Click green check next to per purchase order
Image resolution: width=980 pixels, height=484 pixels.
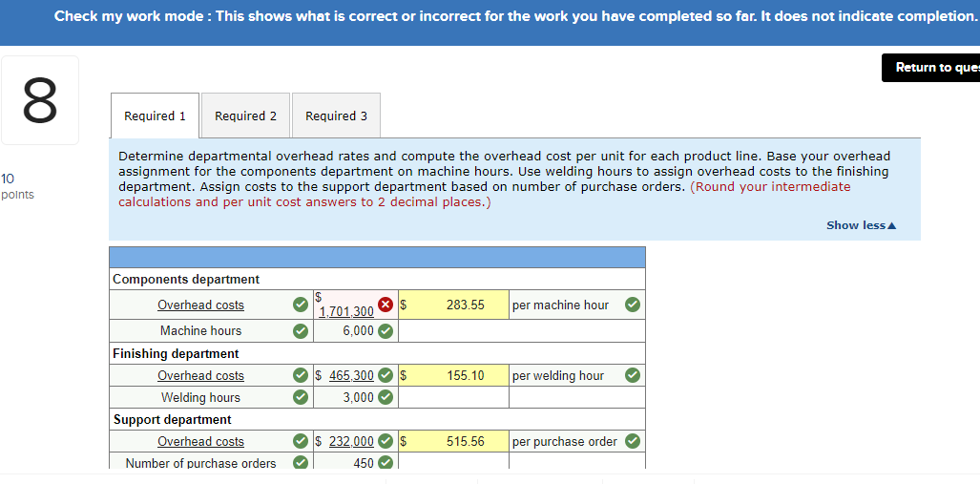pos(633,441)
